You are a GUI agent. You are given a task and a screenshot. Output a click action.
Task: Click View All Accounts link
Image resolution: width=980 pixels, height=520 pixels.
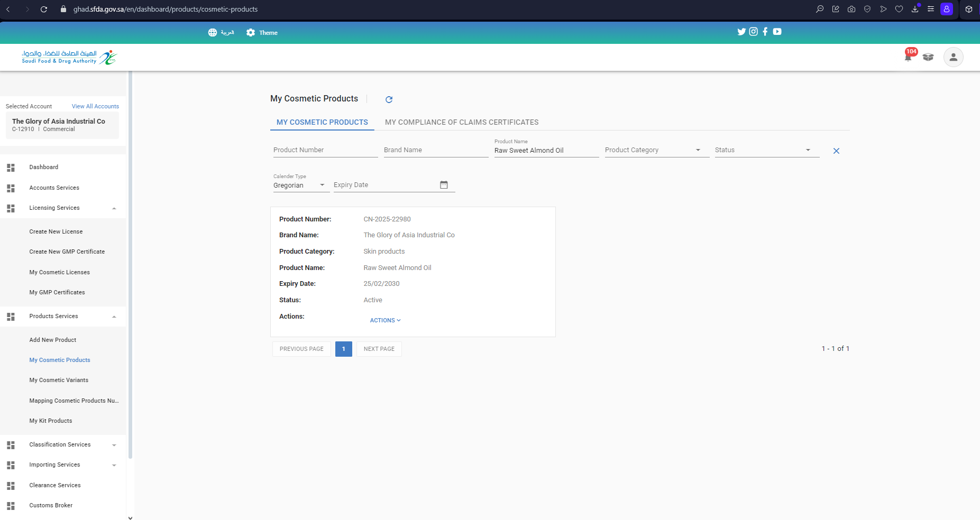95,106
